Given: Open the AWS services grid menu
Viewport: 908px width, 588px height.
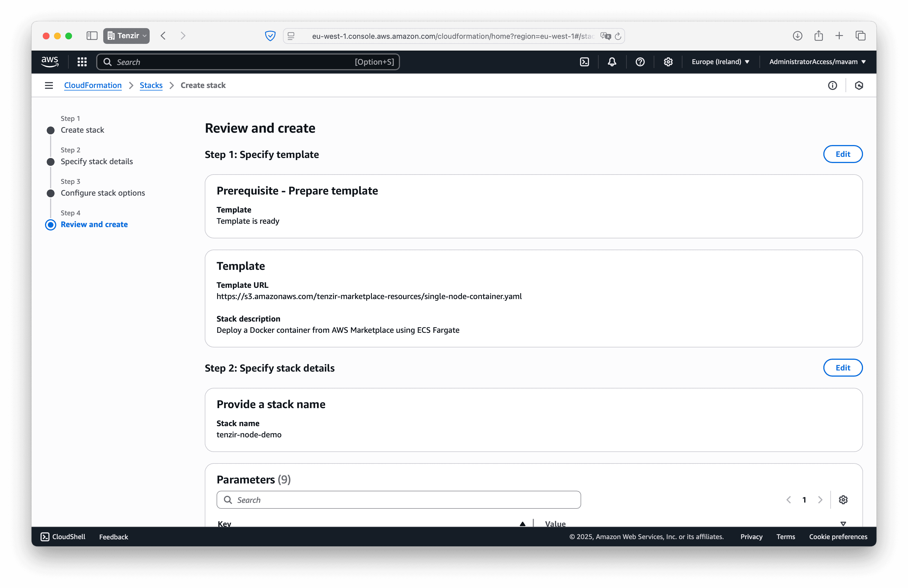Looking at the screenshot, I should point(82,61).
